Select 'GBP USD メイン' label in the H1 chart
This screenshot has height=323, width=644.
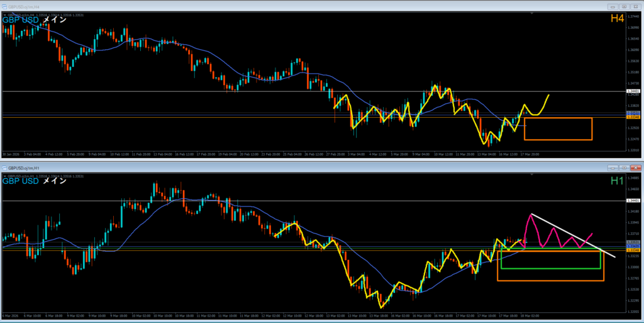click(35, 181)
